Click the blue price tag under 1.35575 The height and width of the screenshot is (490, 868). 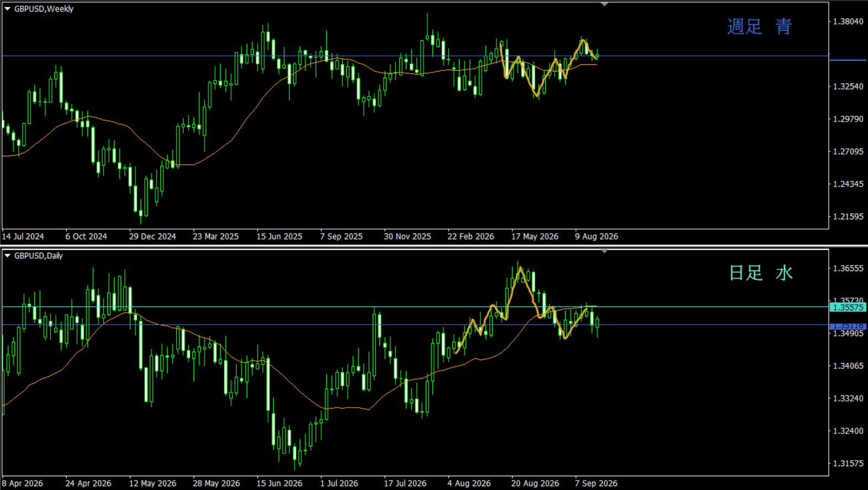pos(848,326)
